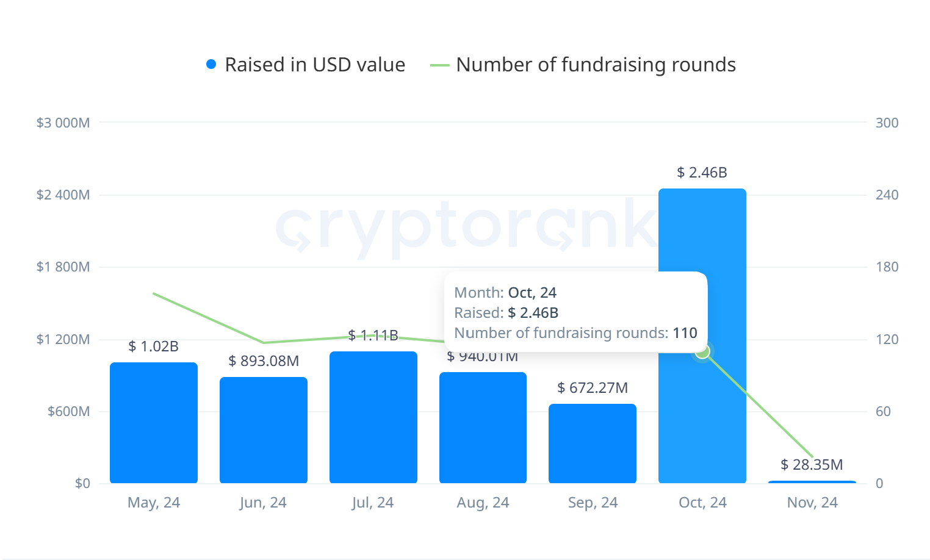This screenshot has height=560, width=930.
Task: Select the Jun, 24 bar
Action: pos(264,430)
